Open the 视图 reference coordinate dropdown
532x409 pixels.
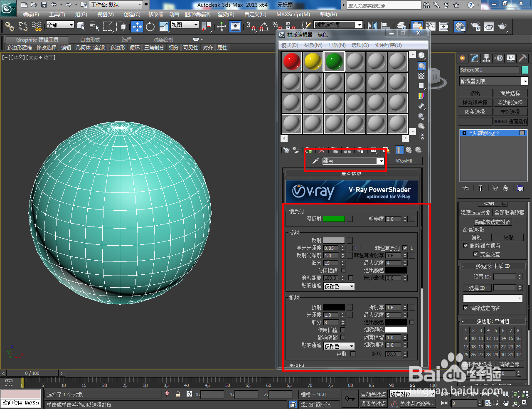tap(185, 25)
